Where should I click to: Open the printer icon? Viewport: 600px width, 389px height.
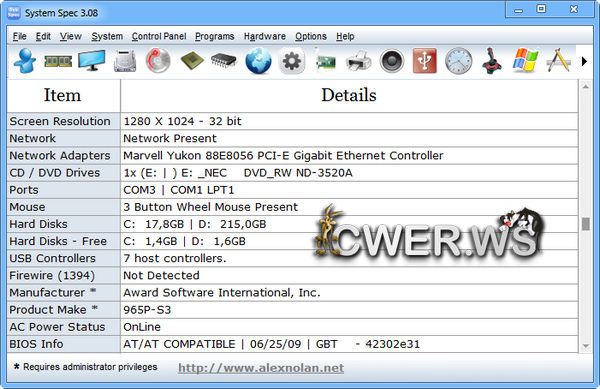359,61
